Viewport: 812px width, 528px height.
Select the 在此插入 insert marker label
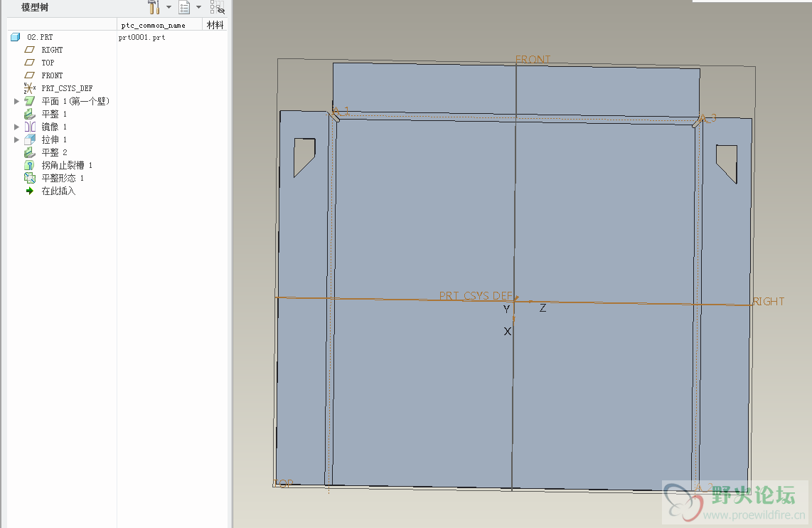pos(58,191)
